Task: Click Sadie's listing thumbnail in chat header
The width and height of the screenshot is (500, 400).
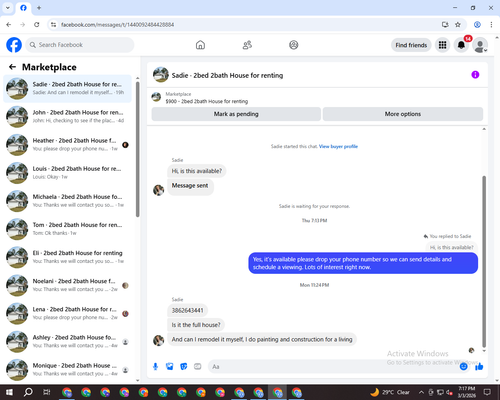Action: pos(161,75)
